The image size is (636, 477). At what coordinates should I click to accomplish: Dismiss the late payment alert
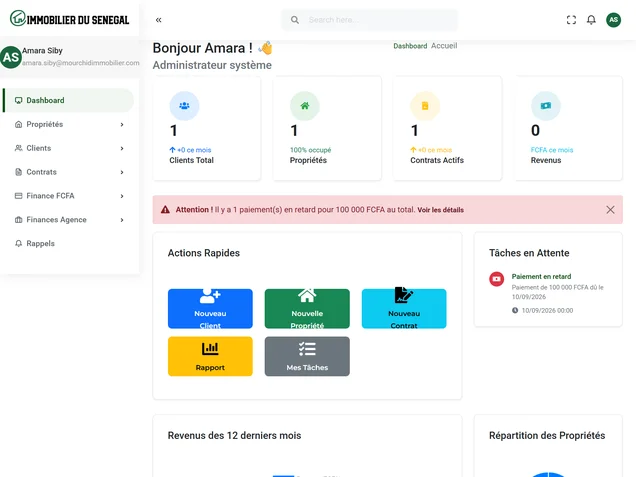[610, 210]
